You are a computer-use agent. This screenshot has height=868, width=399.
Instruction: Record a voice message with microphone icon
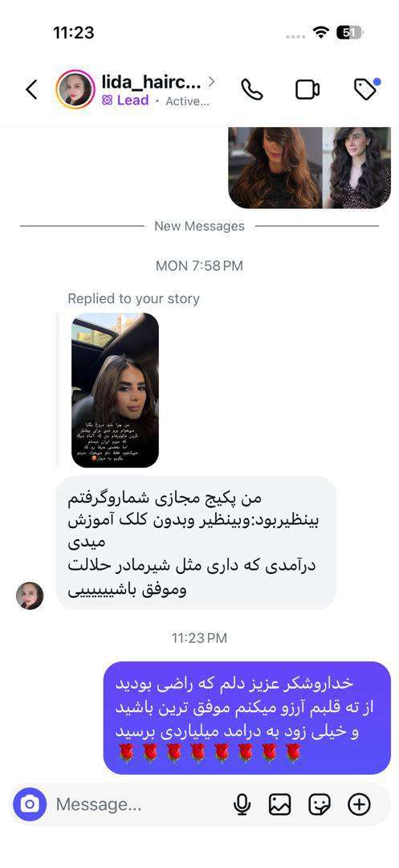pyautogui.click(x=242, y=805)
